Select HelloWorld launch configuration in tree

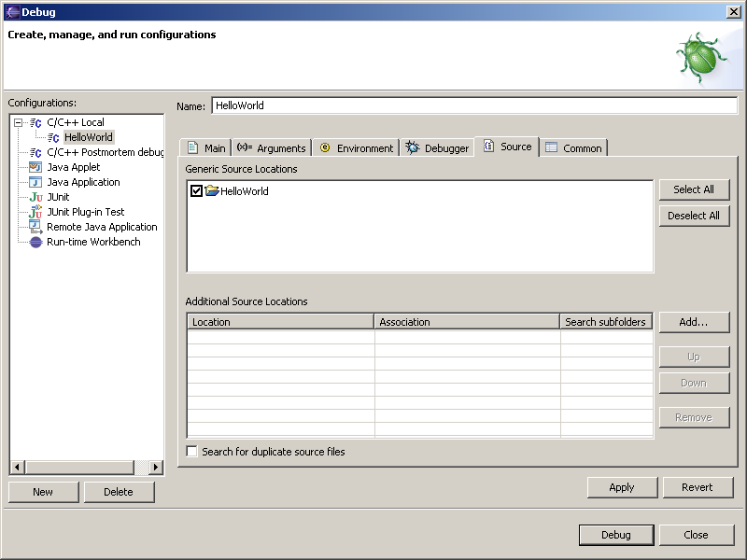tap(88, 137)
